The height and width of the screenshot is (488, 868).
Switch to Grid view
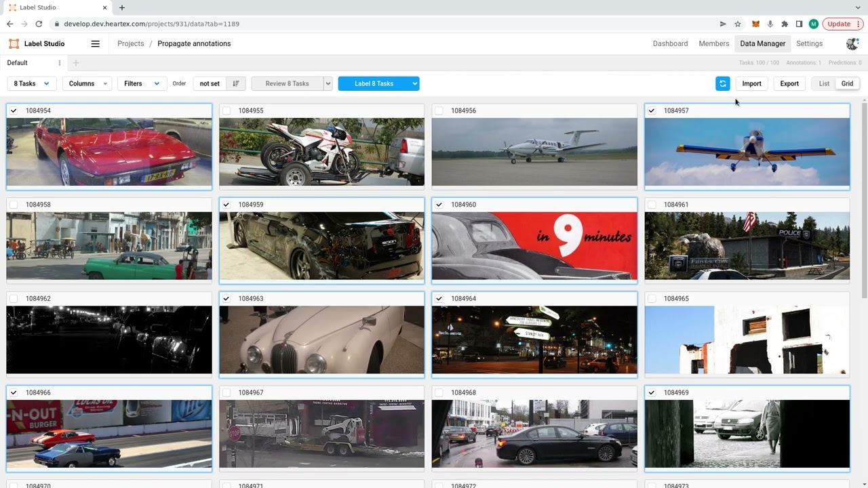click(x=847, y=83)
